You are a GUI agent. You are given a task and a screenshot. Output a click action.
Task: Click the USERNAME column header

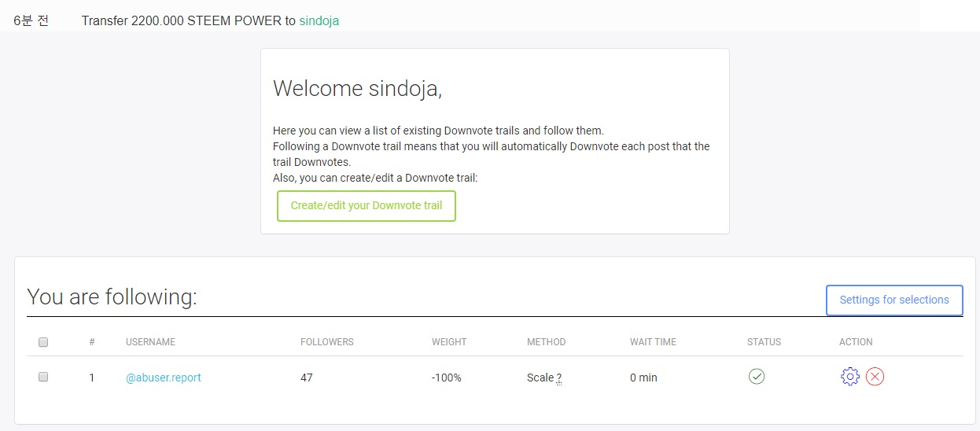pyautogui.click(x=150, y=342)
